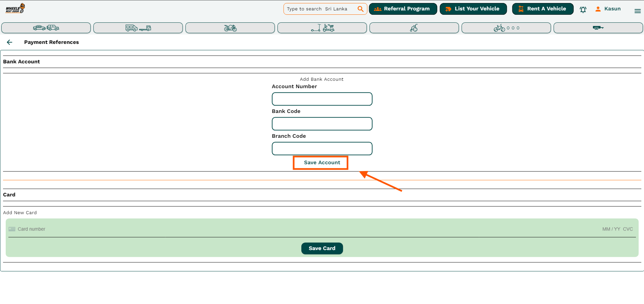
Task: Select the bicycle category
Action: pos(506,28)
